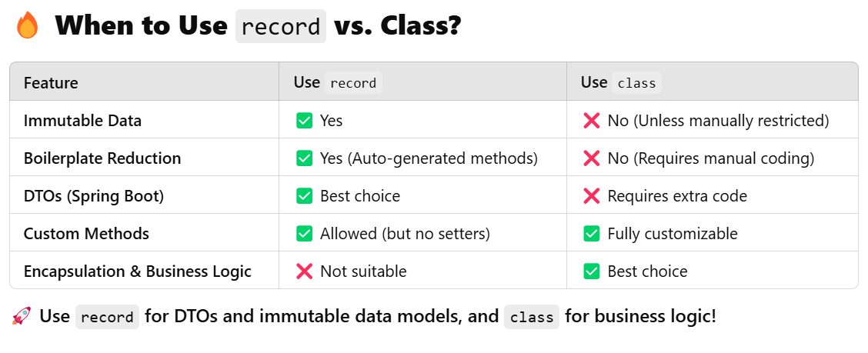
Task: Click red cross beside Requires extra code
Action: [x=591, y=196]
